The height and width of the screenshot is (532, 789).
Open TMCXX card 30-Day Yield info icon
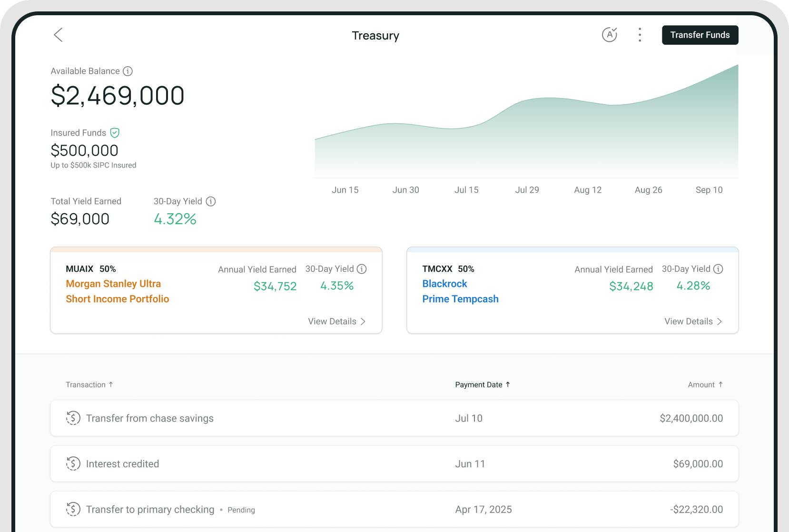click(x=718, y=269)
